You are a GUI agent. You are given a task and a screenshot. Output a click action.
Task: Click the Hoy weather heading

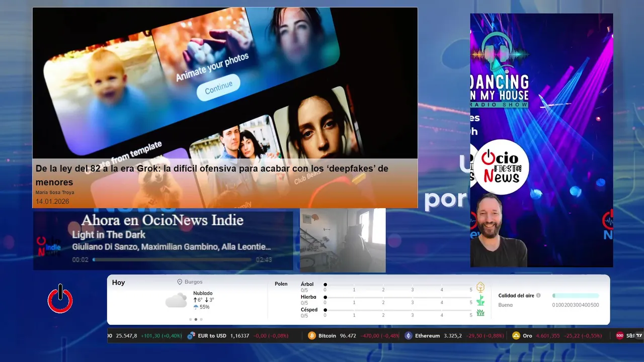coord(118,283)
